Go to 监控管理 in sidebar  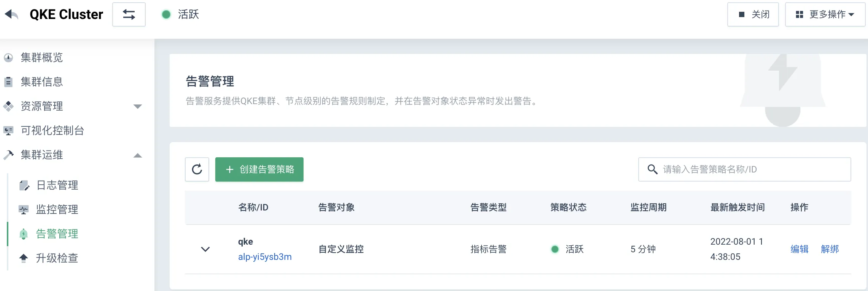(x=57, y=210)
